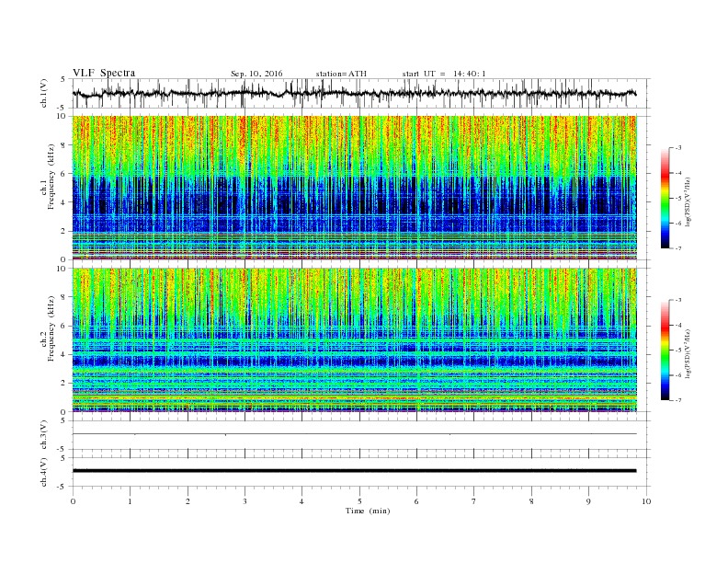Screen dimensions: 728x563
Task: Click tick label "10" on the time axis
Action: [x=646, y=501]
